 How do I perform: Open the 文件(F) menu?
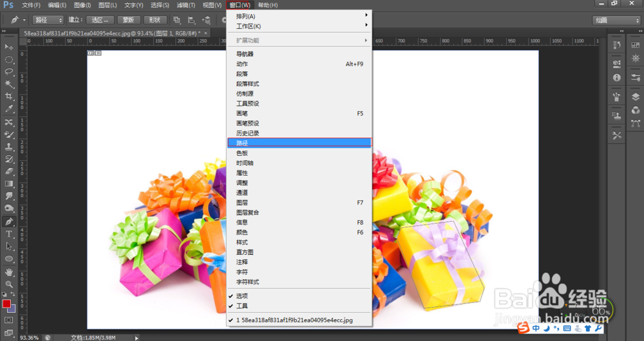pyautogui.click(x=31, y=5)
